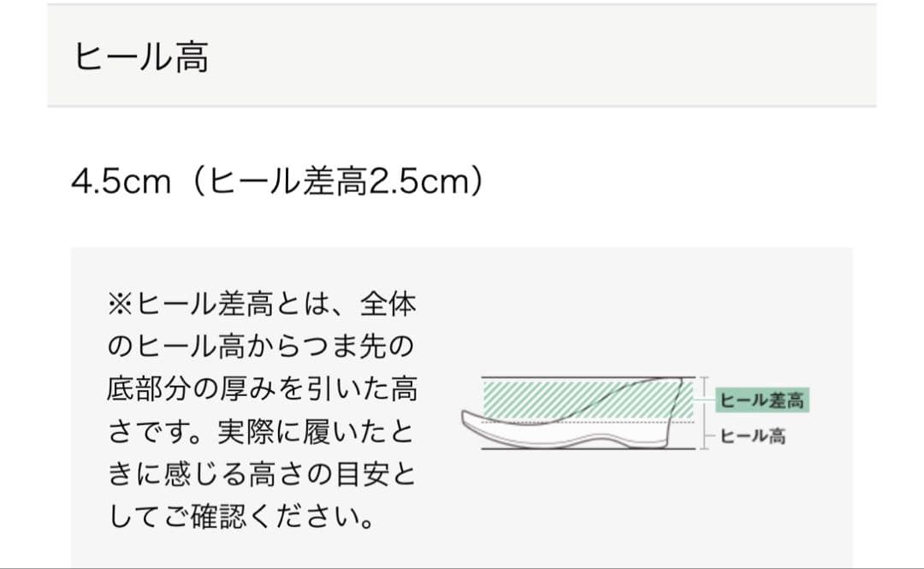
Task: Click the line reading さです。実際に履いたと
Action: click(261, 433)
